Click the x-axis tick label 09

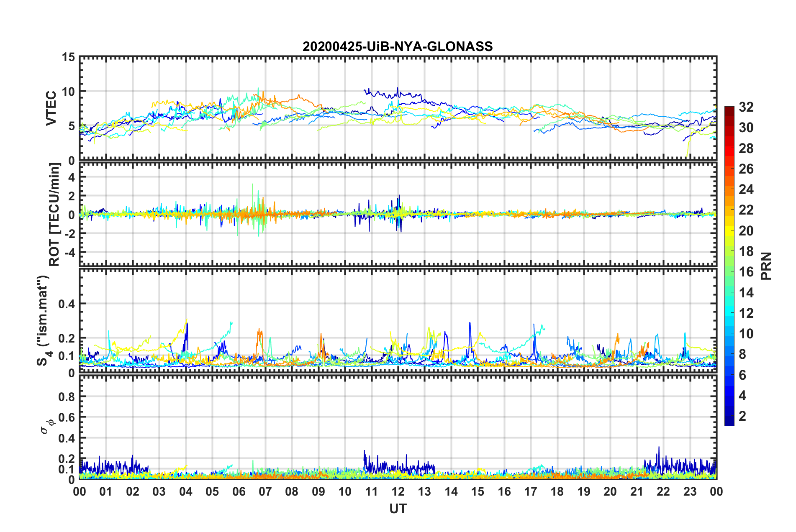[318, 492]
